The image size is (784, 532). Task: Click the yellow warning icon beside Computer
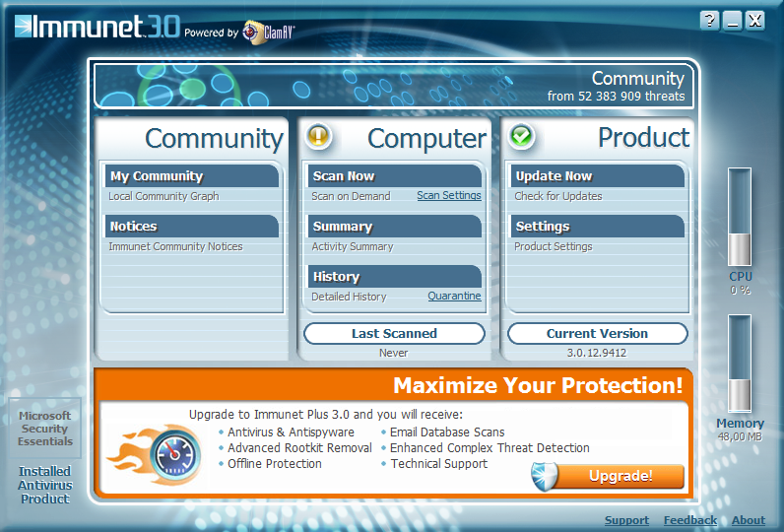[318, 136]
